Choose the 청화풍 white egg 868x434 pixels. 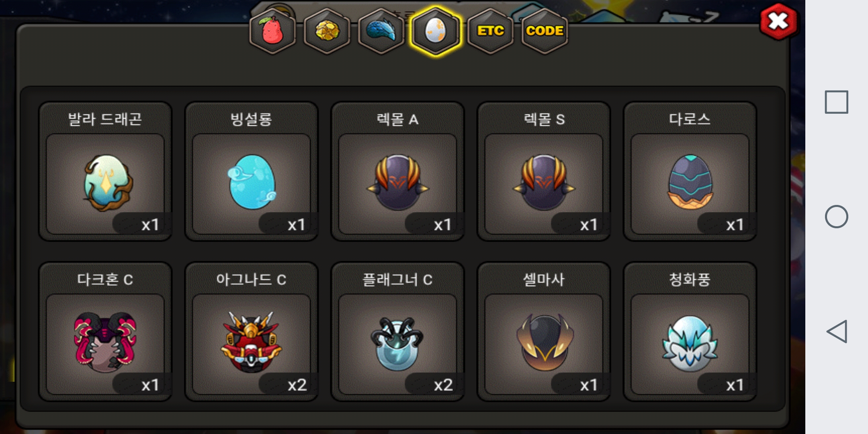[x=690, y=332]
